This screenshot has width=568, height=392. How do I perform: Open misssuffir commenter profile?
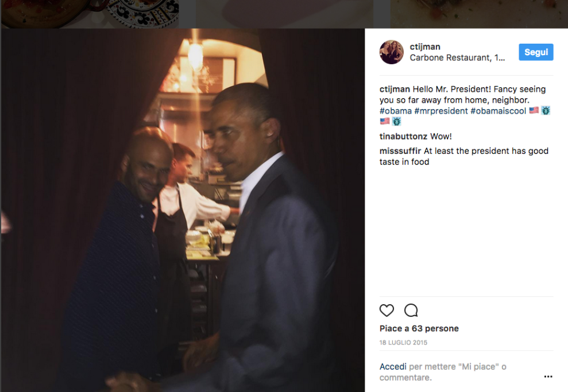point(400,151)
